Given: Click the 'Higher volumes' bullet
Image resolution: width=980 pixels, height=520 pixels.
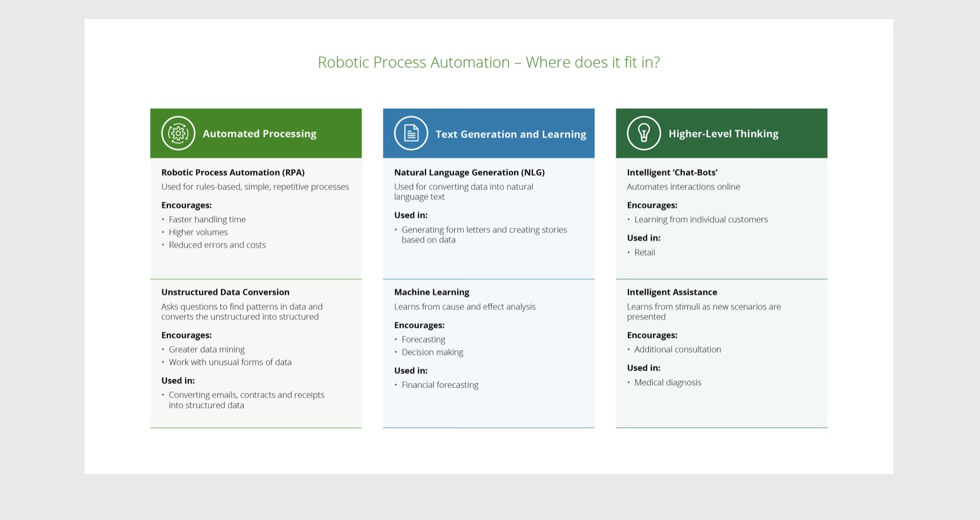Looking at the screenshot, I should (198, 232).
